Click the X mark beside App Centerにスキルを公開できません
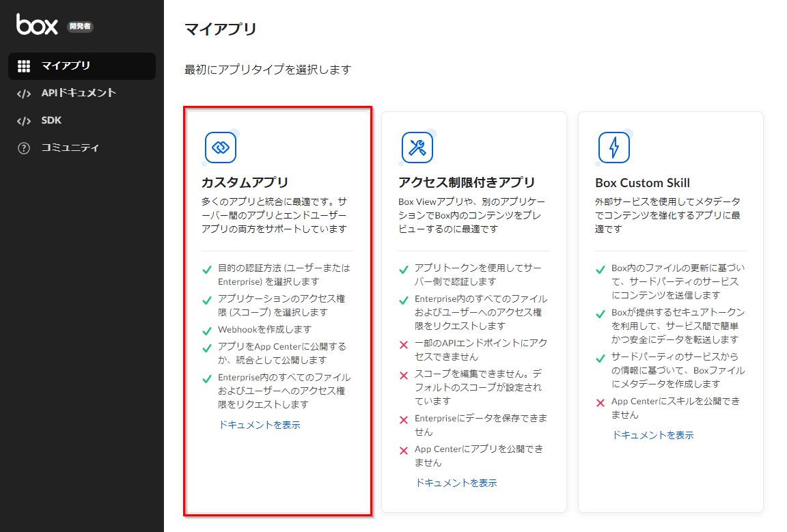The height and width of the screenshot is (532, 787). tap(600, 403)
